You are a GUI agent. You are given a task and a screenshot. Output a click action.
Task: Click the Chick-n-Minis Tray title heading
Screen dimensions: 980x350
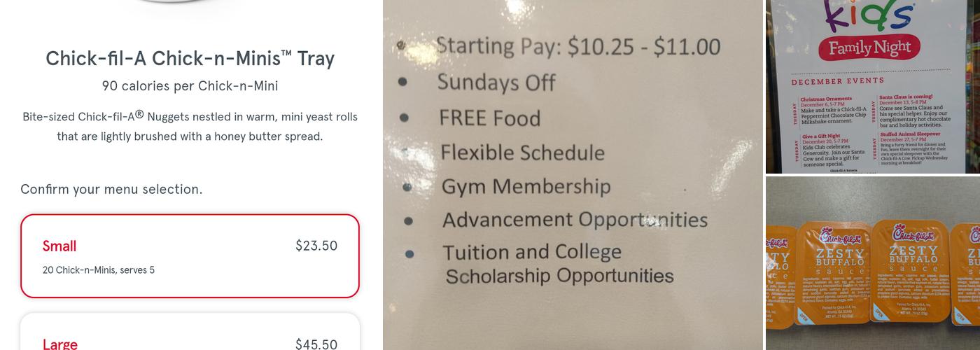click(190, 58)
